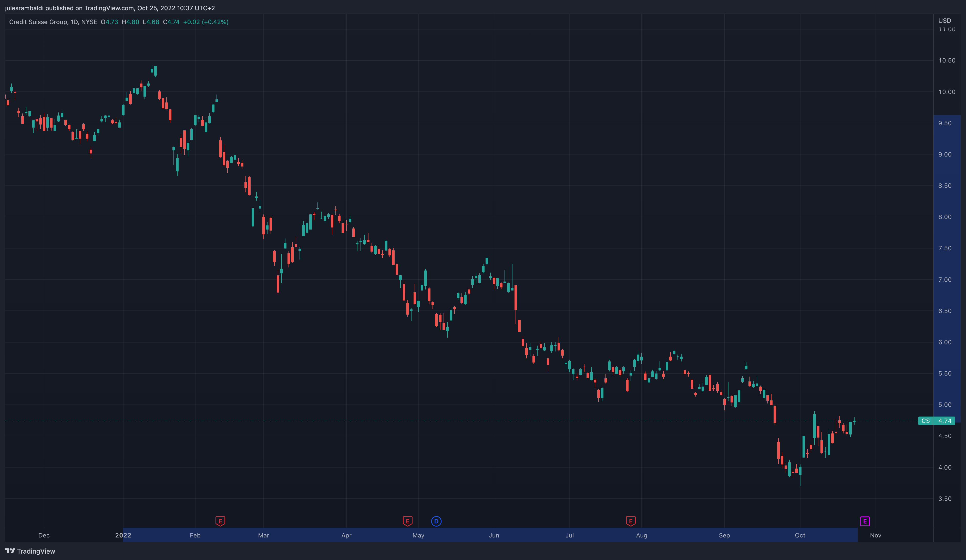Screen dimensions: 966x560
Task: Click the blue dividend D icon near May
Action: [x=436, y=521]
